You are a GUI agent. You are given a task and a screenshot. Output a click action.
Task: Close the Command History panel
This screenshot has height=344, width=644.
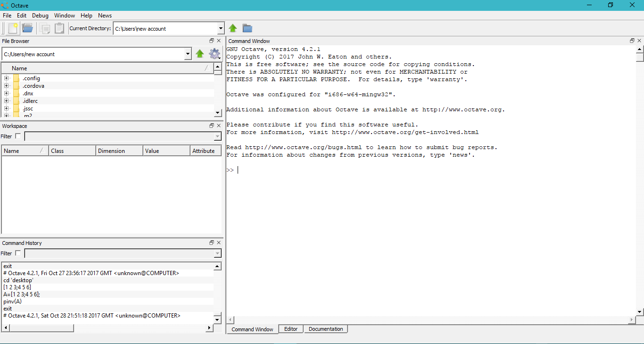[218, 243]
